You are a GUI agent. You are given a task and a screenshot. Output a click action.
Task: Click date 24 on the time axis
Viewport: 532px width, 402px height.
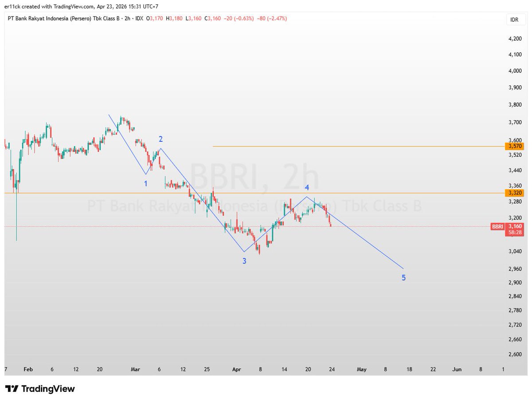pyautogui.click(x=332, y=369)
